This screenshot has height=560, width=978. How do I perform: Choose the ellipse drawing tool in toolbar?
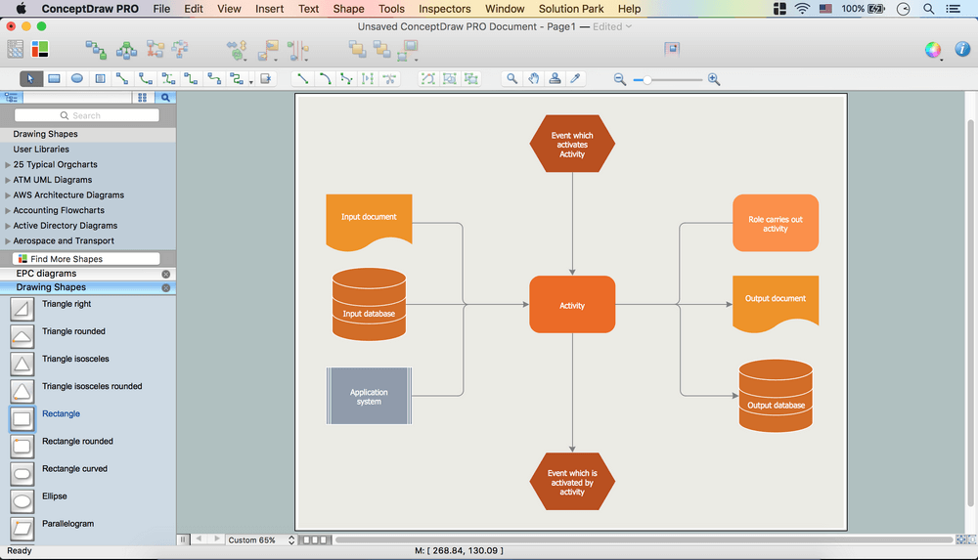77,79
